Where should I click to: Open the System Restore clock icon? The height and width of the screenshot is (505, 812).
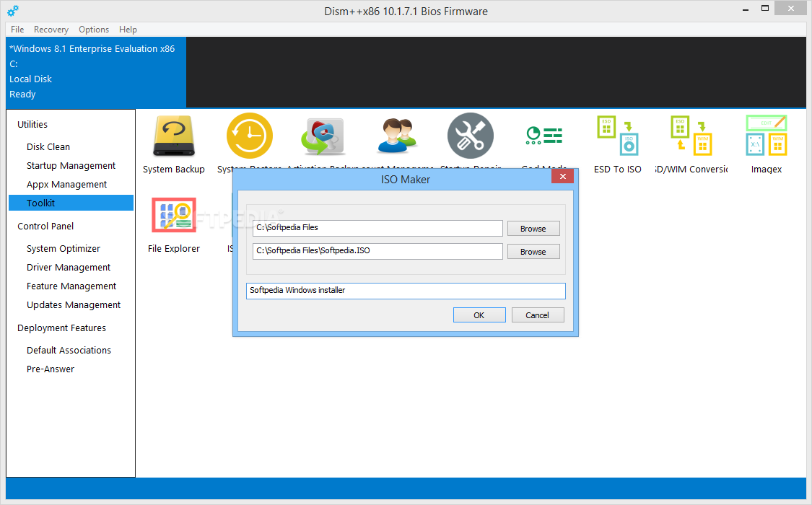click(x=250, y=136)
